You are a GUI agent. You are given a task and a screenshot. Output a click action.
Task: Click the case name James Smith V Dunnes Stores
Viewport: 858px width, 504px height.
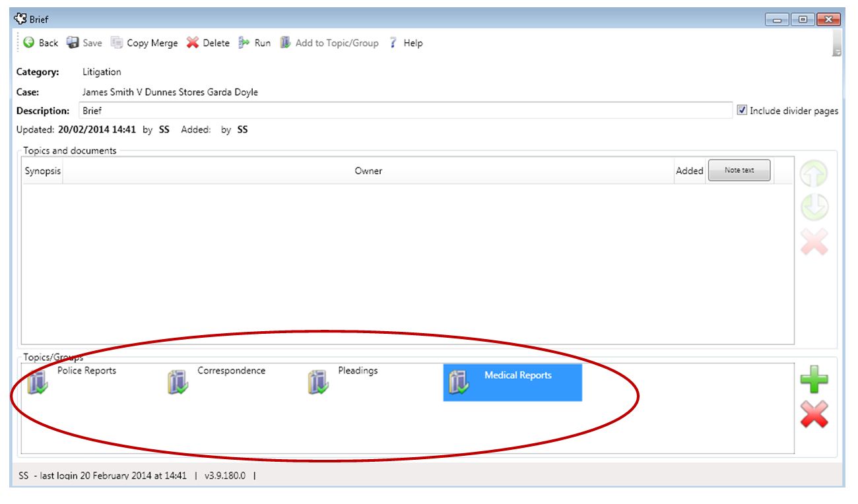tap(170, 92)
